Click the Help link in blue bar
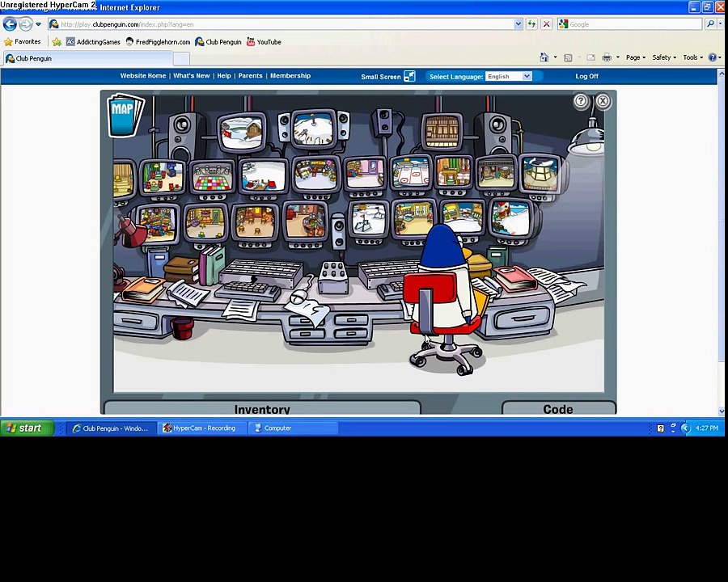 tap(224, 76)
